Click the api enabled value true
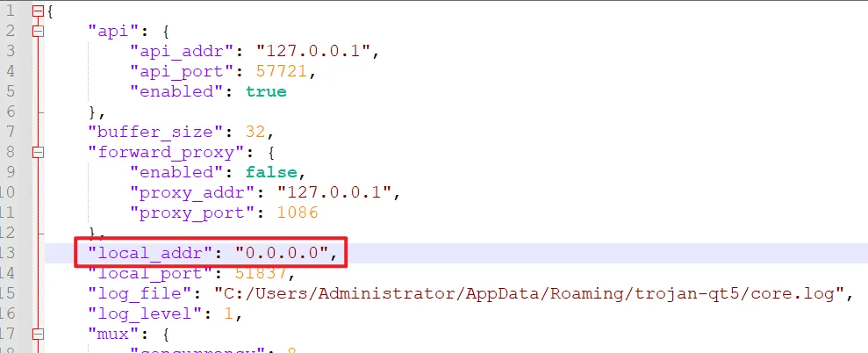Screen dimensions: 868x353 pyautogui.click(x=266, y=92)
